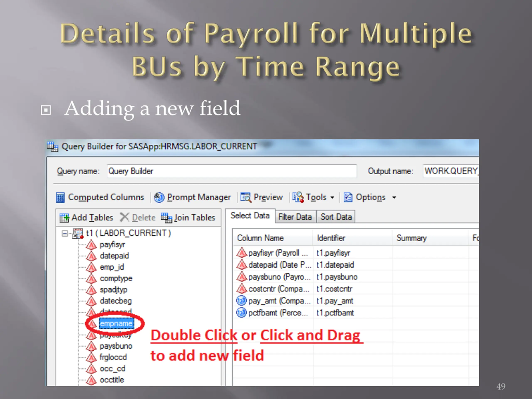Select occtitle field name in tree
The height and width of the screenshot is (399, 532).
(x=112, y=380)
